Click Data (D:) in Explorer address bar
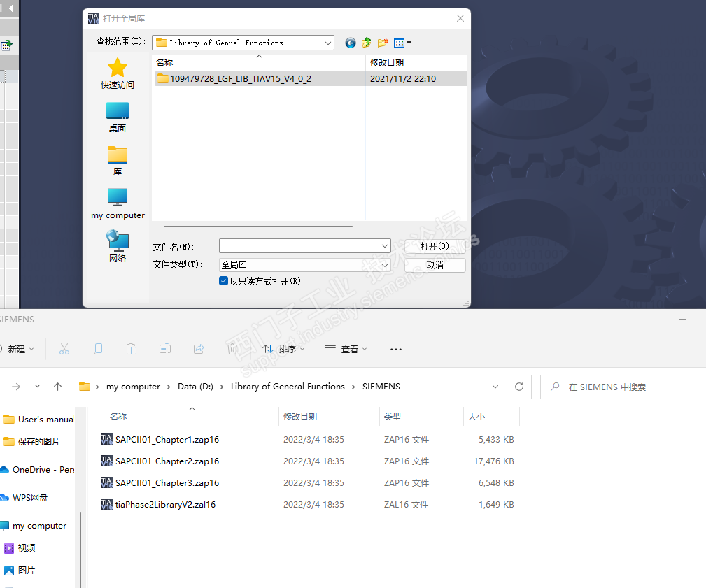706x588 pixels. coord(195,387)
